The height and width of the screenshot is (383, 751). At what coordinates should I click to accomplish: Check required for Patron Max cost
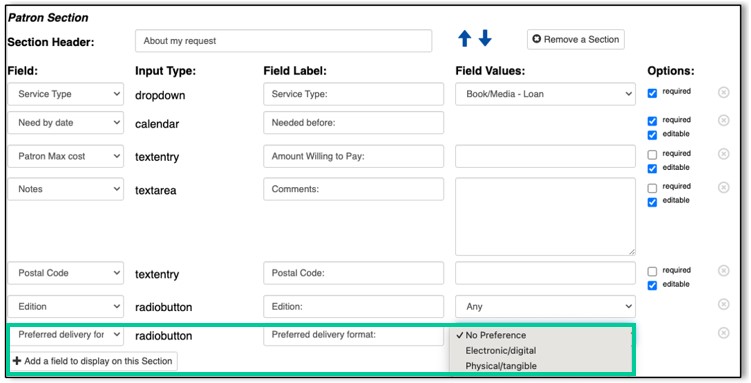click(x=652, y=155)
